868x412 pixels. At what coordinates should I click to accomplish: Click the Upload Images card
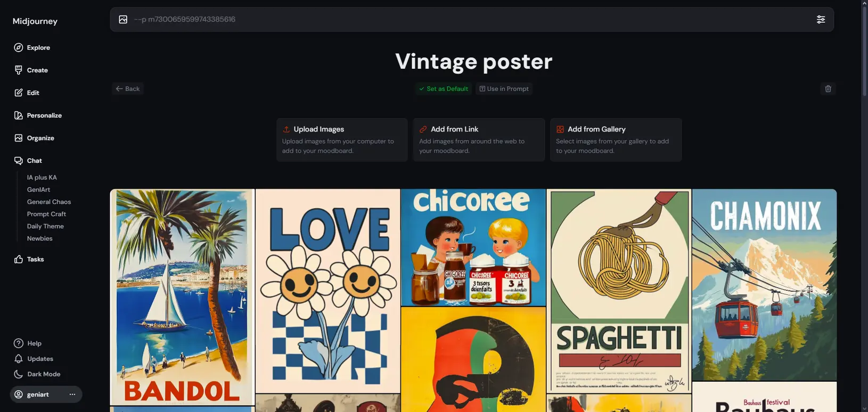pyautogui.click(x=342, y=140)
